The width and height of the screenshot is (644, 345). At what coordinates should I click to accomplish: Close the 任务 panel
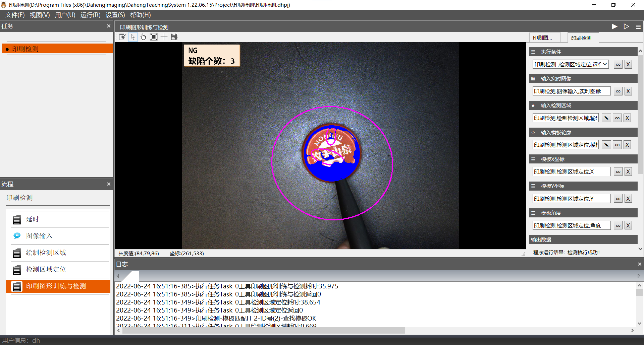point(108,26)
